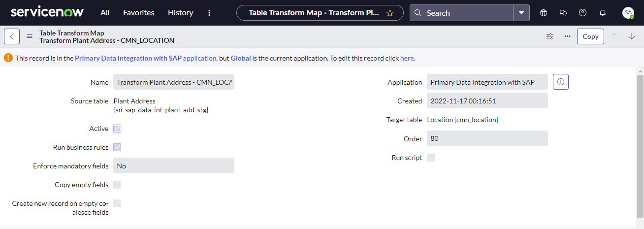Open the History menu
Viewport: 644px width, 229px height.
[x=181, y=13]
